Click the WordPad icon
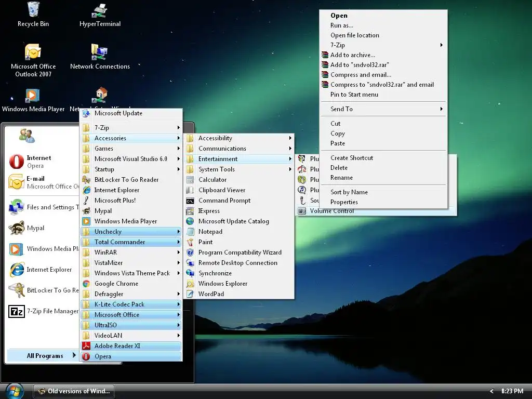This screenshot has height=399, width=532. 190,294
